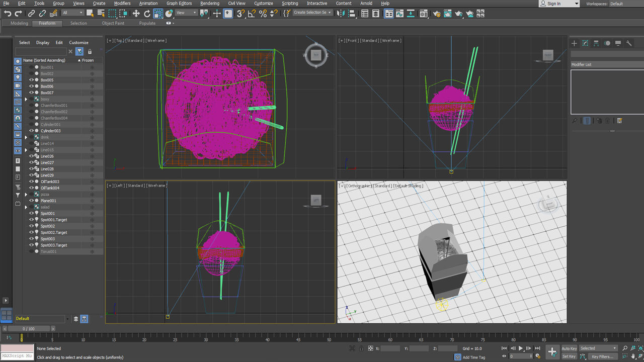Open the Motion command panel tab

607,43
